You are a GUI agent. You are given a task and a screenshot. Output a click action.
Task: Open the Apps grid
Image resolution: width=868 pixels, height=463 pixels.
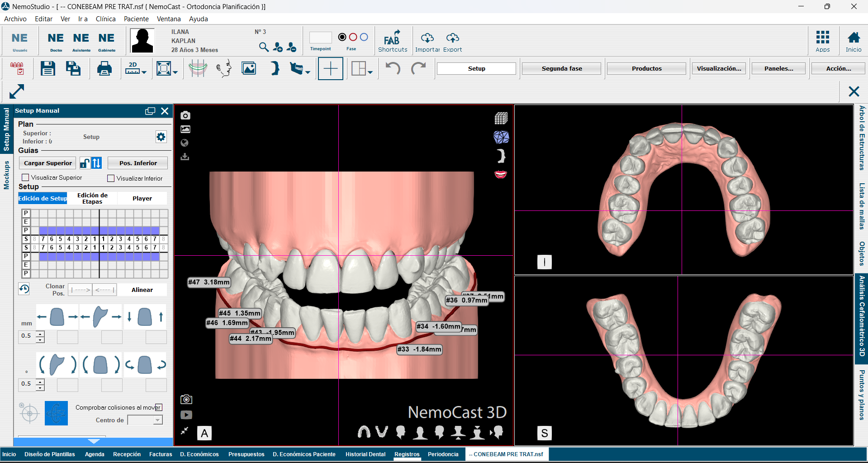(823, 41)
